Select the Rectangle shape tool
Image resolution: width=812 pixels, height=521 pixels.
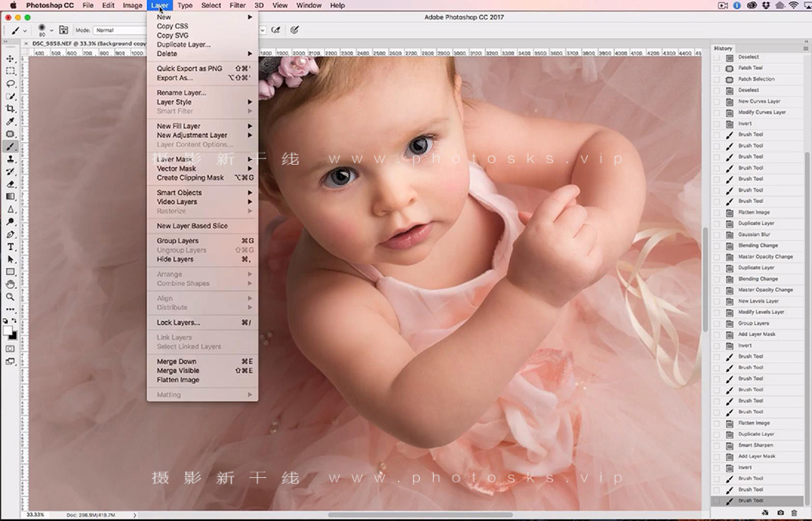click(x=11, y=272)
